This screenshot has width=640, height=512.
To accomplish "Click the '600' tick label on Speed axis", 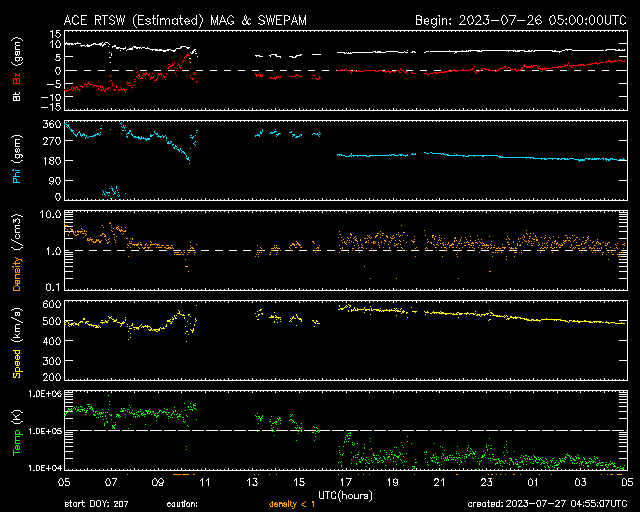I will (x=51, y=304).
